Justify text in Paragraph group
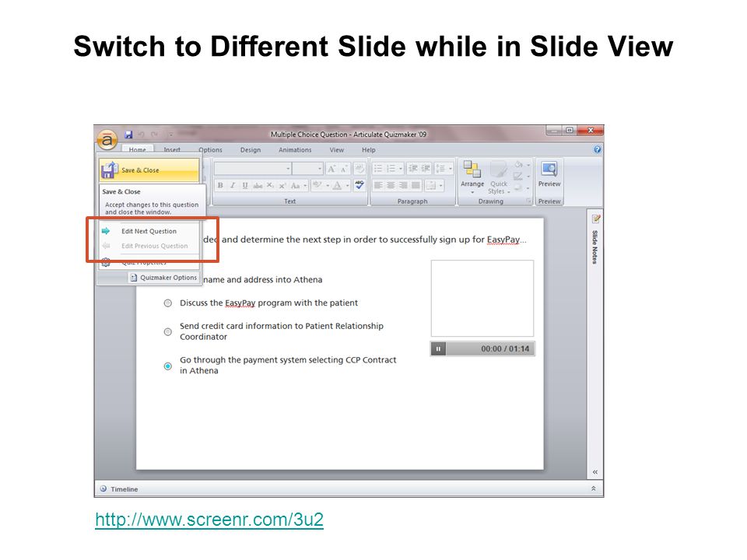This screenshot has height=560, width=747. coord(416,185)
